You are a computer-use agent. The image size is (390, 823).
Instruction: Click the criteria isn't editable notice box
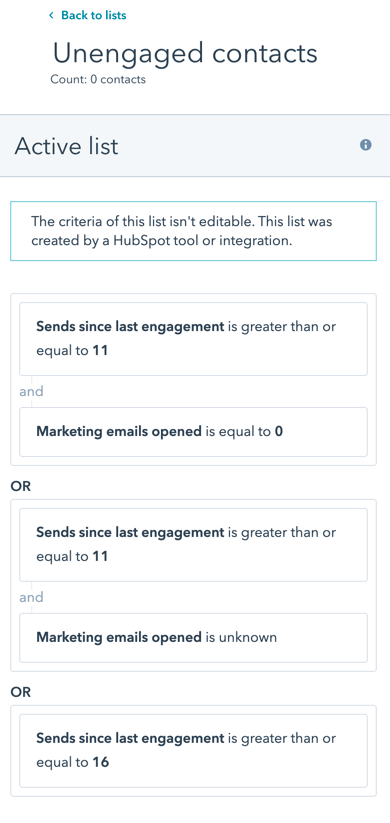click(194, 231)
